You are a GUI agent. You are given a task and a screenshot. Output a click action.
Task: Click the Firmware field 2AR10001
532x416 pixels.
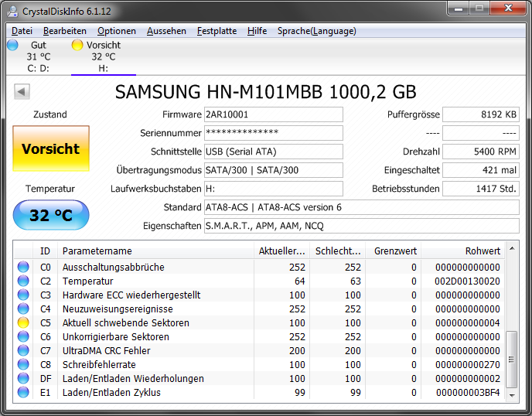(x=273, y=114)
